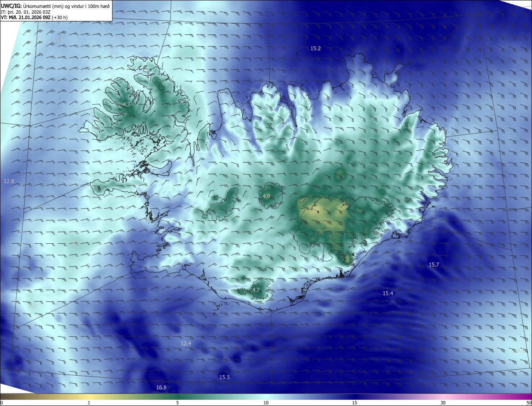Click the color scale tick labeled 15
Viewport: 532px width, 406px height.
[355, 403]
